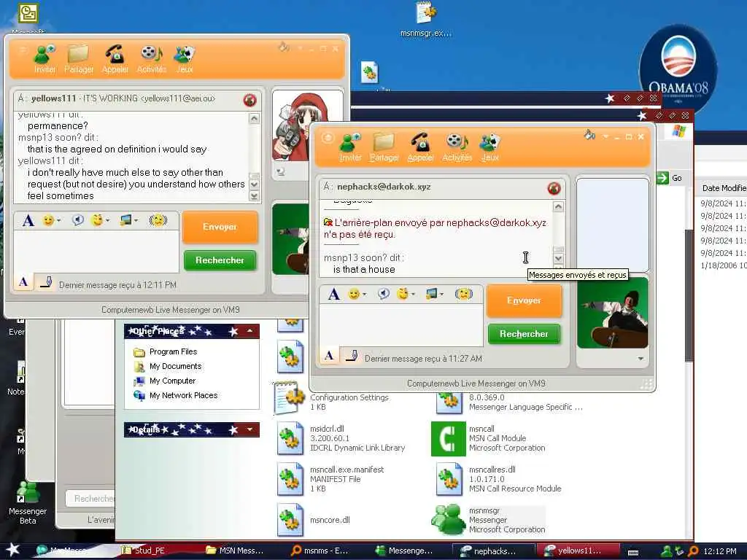This screenshot has width=747, height=560.
Task: Click message input field in yellows111 chat
Action: 96,252
